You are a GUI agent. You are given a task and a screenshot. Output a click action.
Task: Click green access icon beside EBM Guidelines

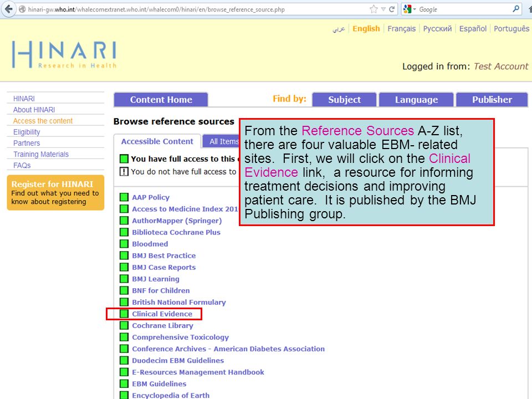tap(124, 383)
